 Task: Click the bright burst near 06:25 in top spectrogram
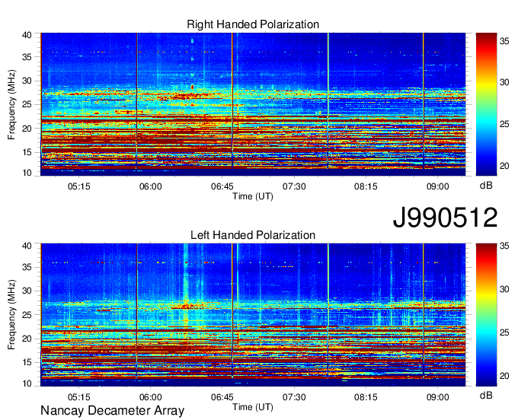tap(192, 87)
